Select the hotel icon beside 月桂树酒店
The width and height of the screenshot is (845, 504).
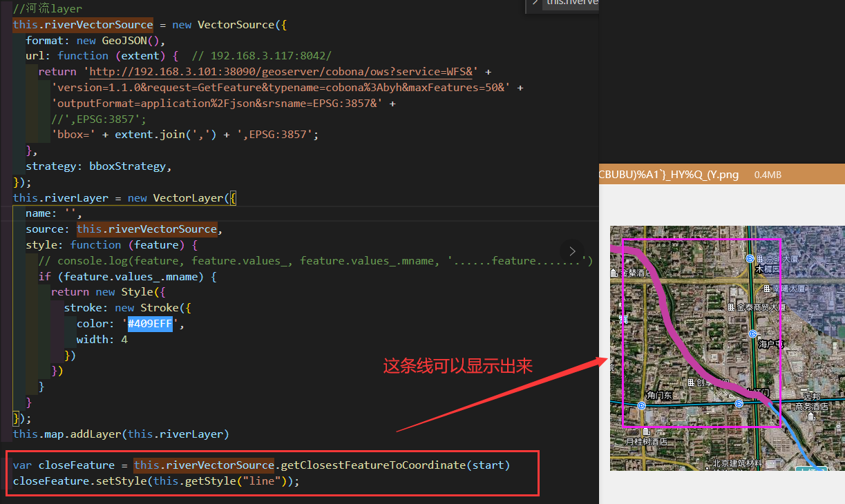(x=646, y=433)
